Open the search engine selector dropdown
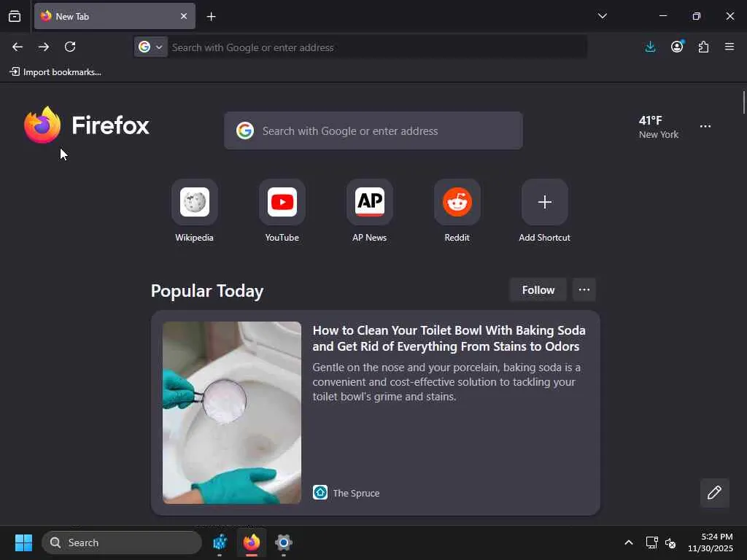Screen dimensions: 747x560 point(151,47)
